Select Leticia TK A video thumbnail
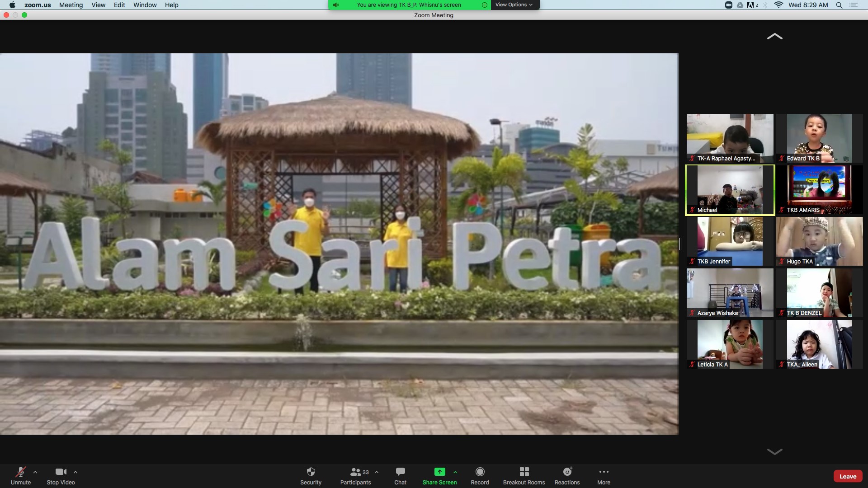This screenshot has height=488, width=868. coord(730,344)
